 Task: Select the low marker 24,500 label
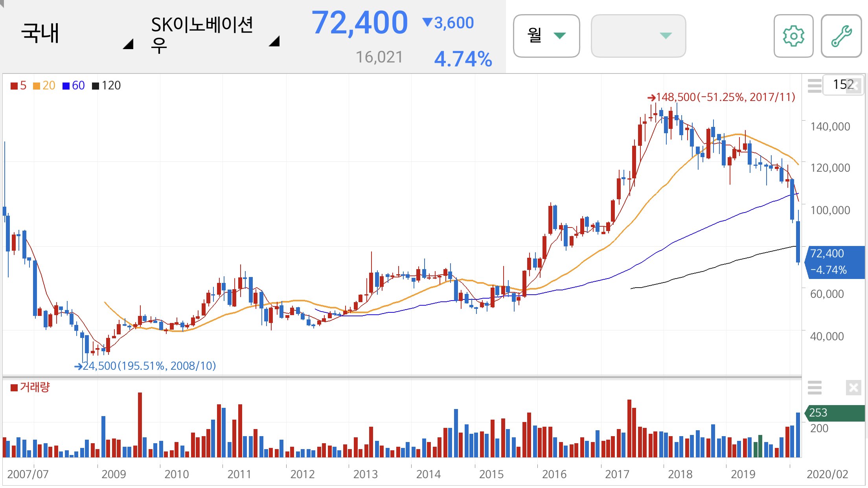145,366
